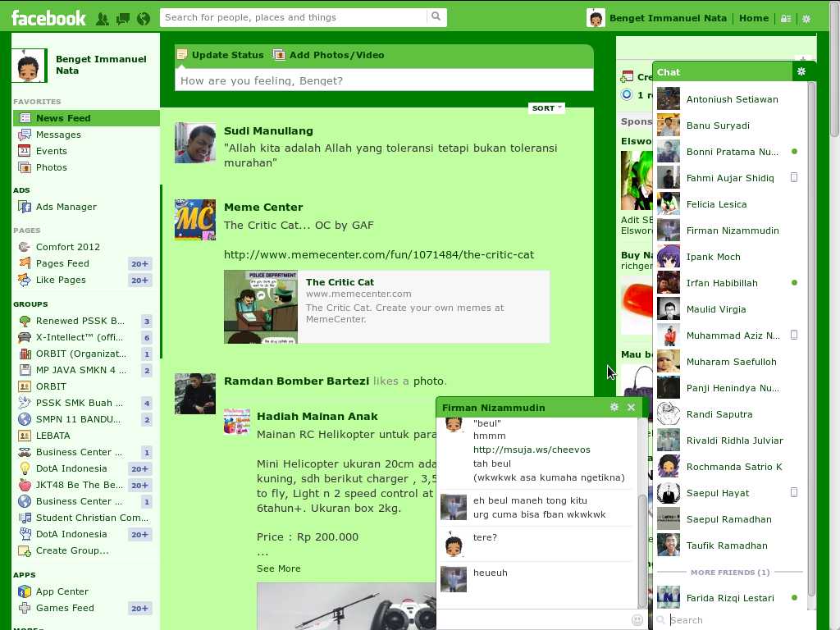
Task: Expand the helicopter post with See More
Action: (x=278, y=568)
